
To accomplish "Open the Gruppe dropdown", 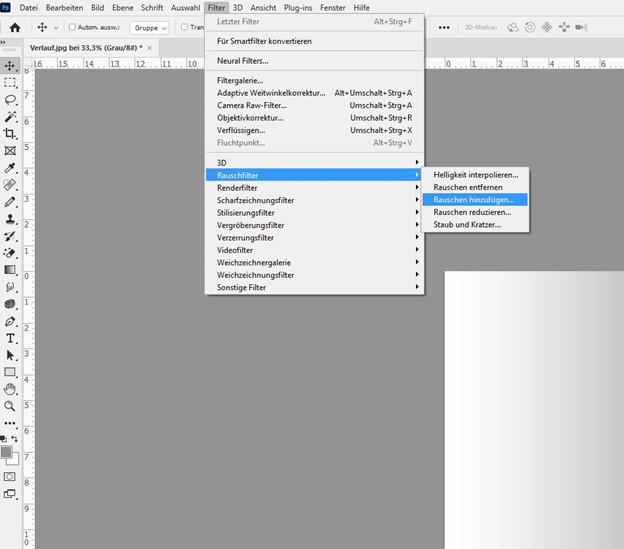I will point(150,28).
